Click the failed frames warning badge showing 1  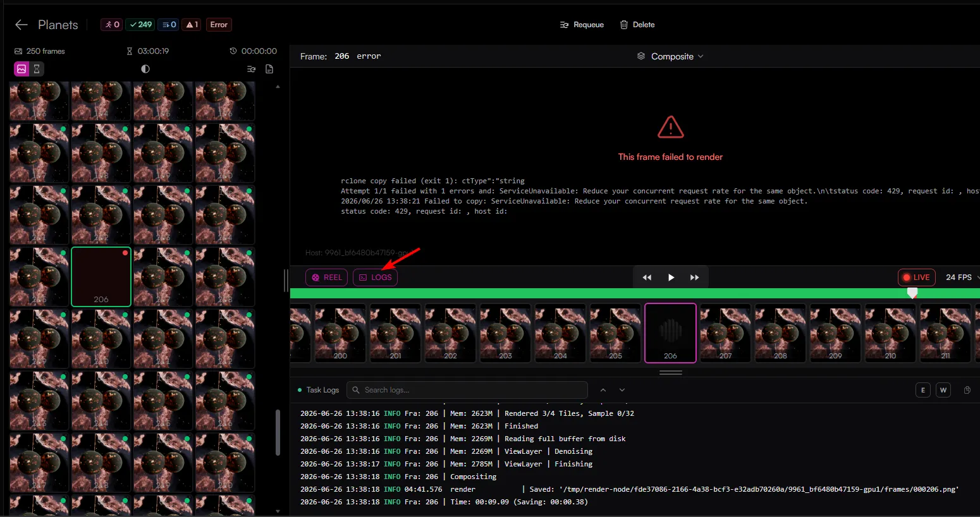pos(192,25)
